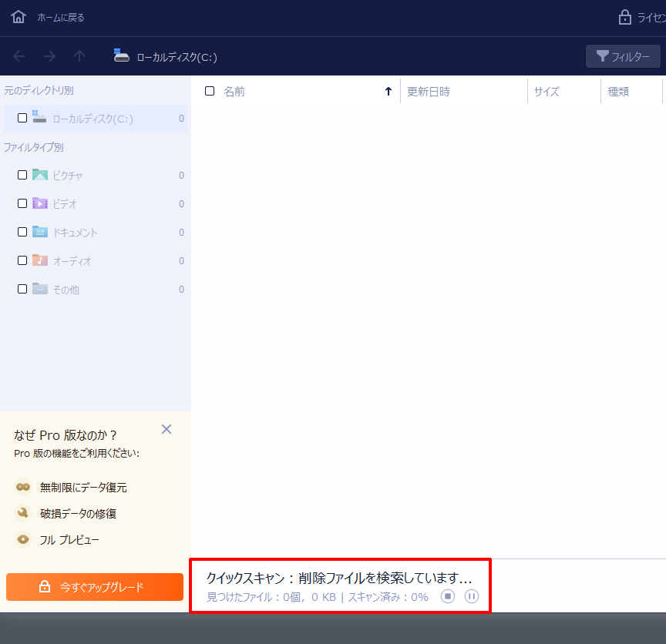Sort files by 更新日時 column
666x644 pixels.
(429, 92)
